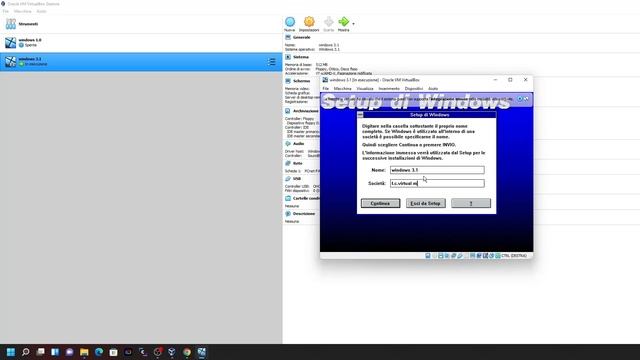
Task: Click the Rete section header icon
Action: tap(288, 163)
